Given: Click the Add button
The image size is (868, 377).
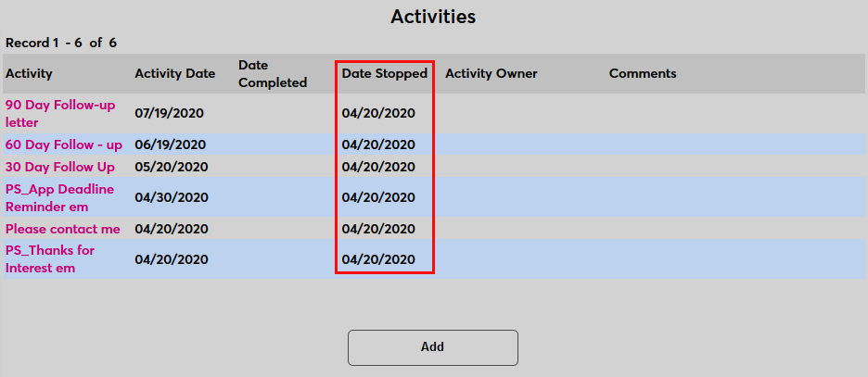Looking at the screenshot, I should (x=432, y=347).
